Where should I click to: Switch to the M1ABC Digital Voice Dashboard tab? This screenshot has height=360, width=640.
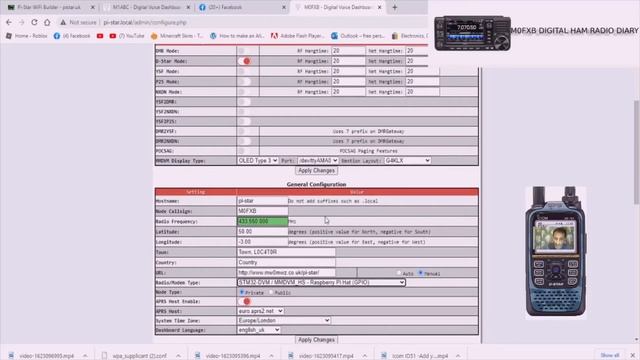point(147,7)
